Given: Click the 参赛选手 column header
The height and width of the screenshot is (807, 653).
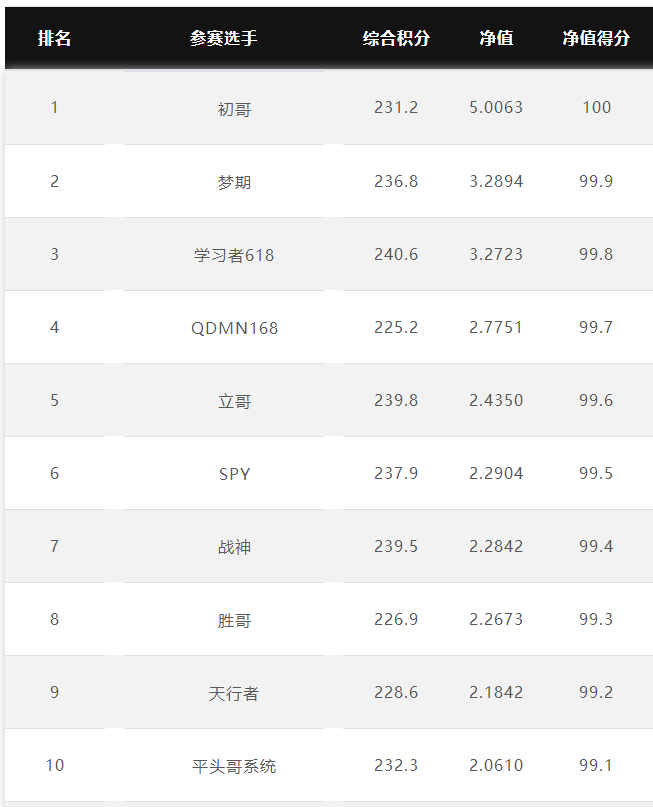Looking at the screenshot, I should pyautogui.click(x=223, y=38).
